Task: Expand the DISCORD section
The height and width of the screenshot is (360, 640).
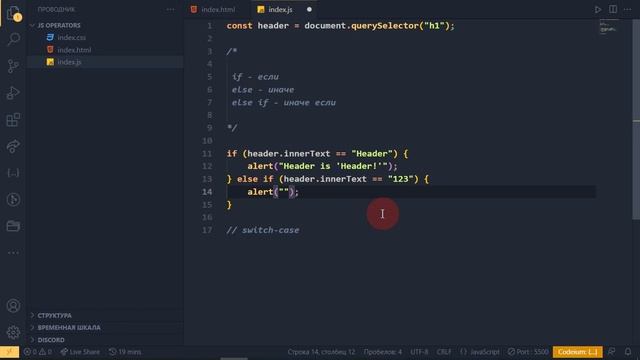Action: tap(51, 340)
